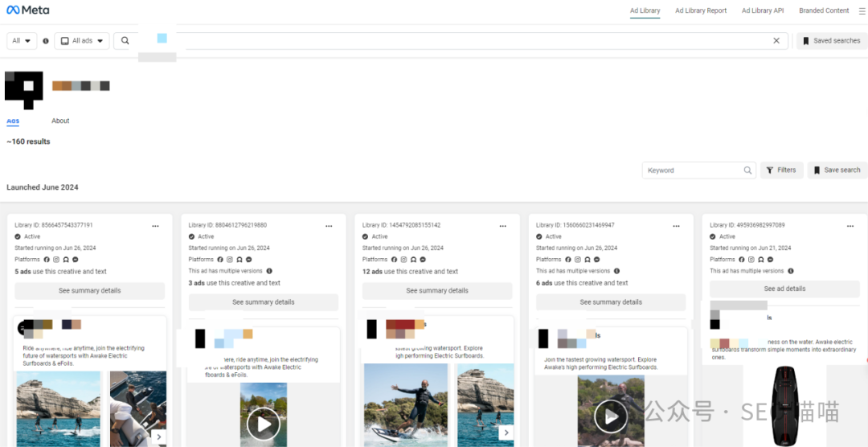The width and height of the screenshot is (868, 447).
Task: Open three-dots menu for ad 1454792085155142
Action: click(502, 226)
